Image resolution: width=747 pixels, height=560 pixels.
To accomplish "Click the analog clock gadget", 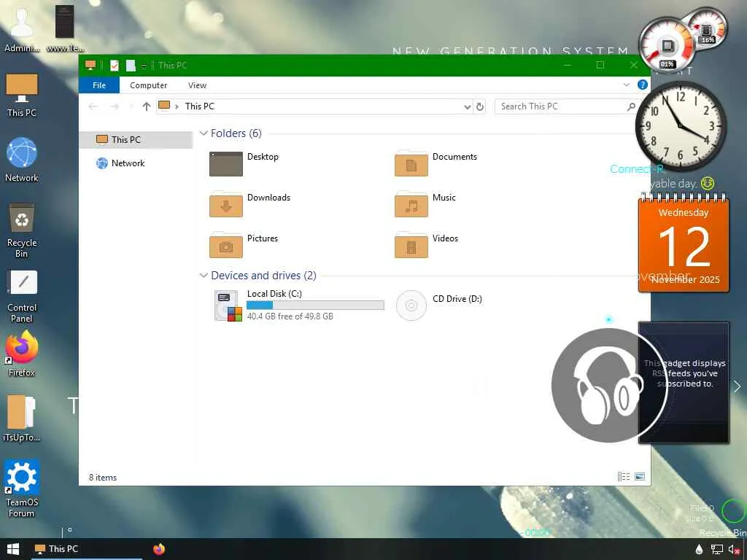I will [x=681, y=126].
